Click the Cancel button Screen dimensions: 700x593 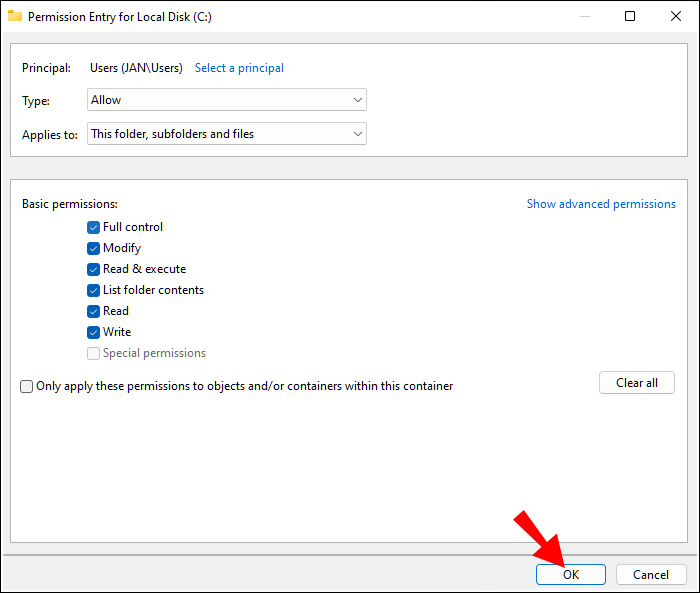[x=651, y=574]
